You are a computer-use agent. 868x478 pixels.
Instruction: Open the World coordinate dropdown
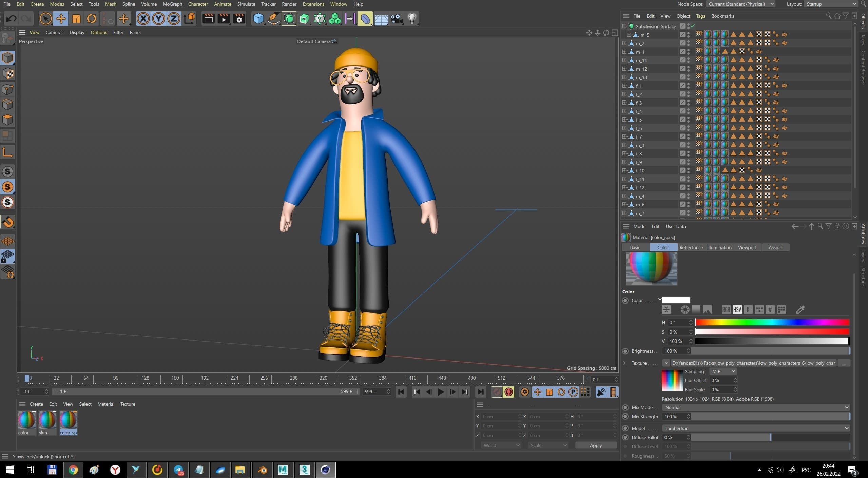pos(501,445)
